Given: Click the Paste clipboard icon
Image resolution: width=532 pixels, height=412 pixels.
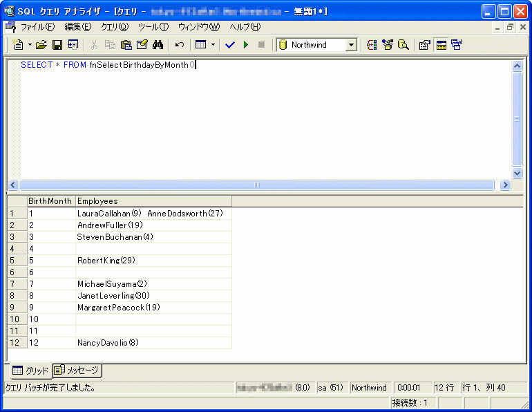Looking at the screenshot, I should [126, 45].
